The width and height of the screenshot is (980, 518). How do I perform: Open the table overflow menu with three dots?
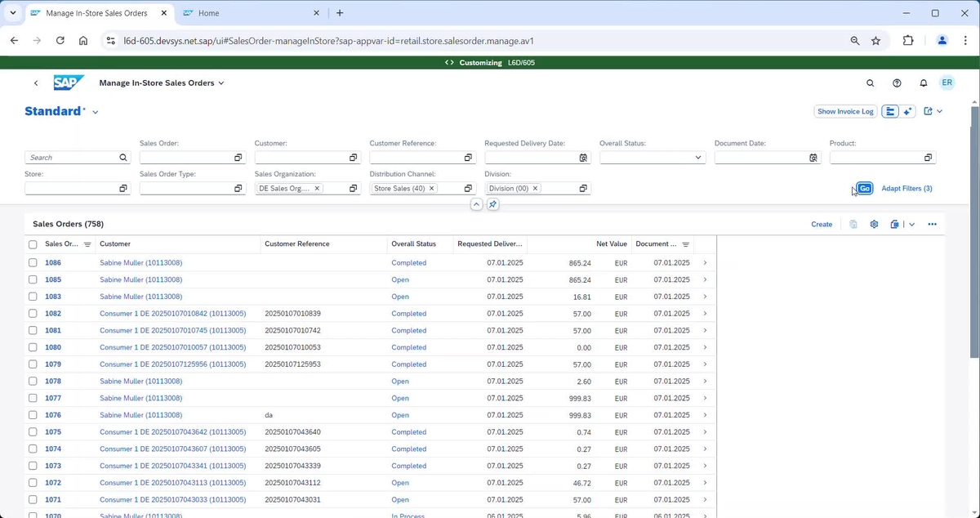(932, 223)
